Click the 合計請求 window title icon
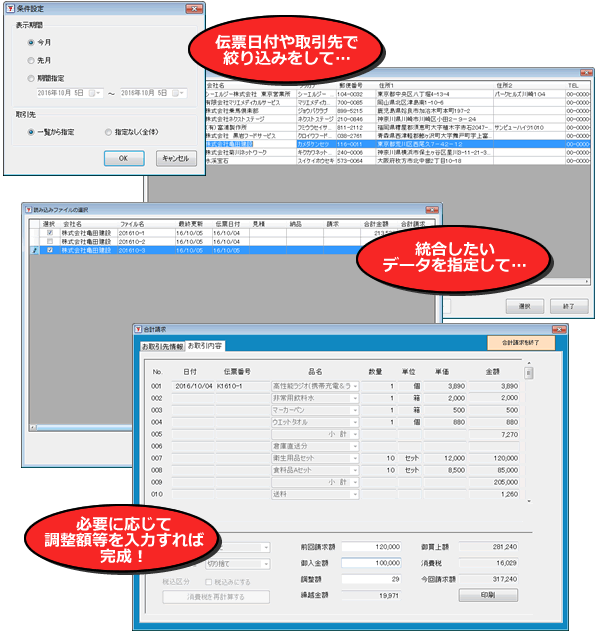 [x=139, y=330]
